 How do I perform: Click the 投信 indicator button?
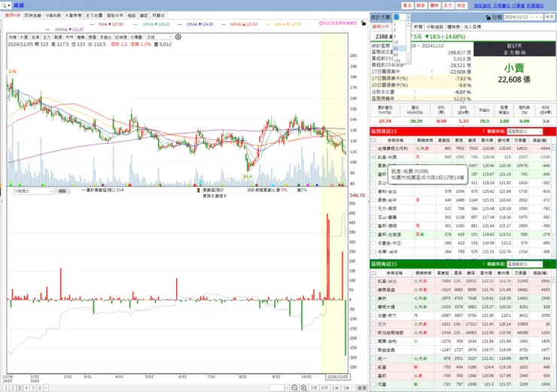[x=35, y=37]
